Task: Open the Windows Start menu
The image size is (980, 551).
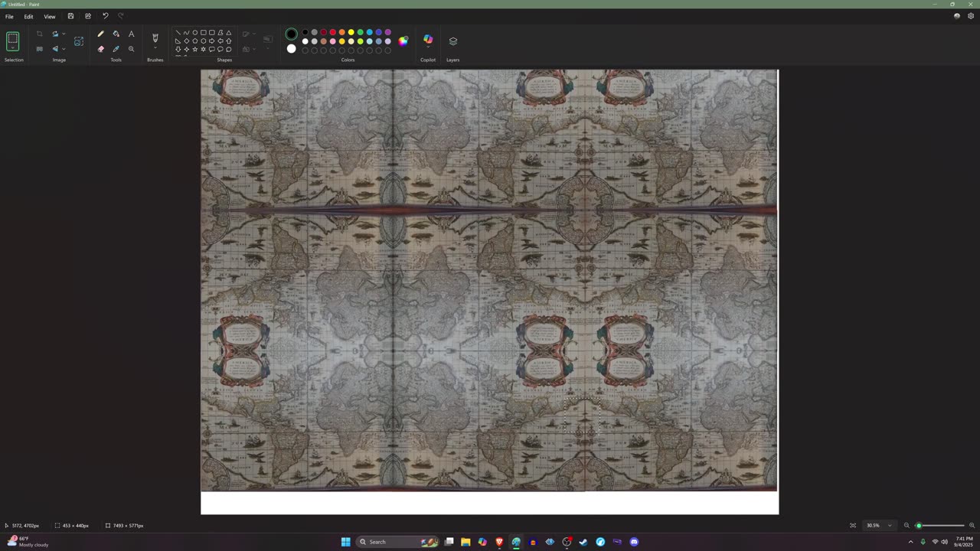Action: point(345,542)
